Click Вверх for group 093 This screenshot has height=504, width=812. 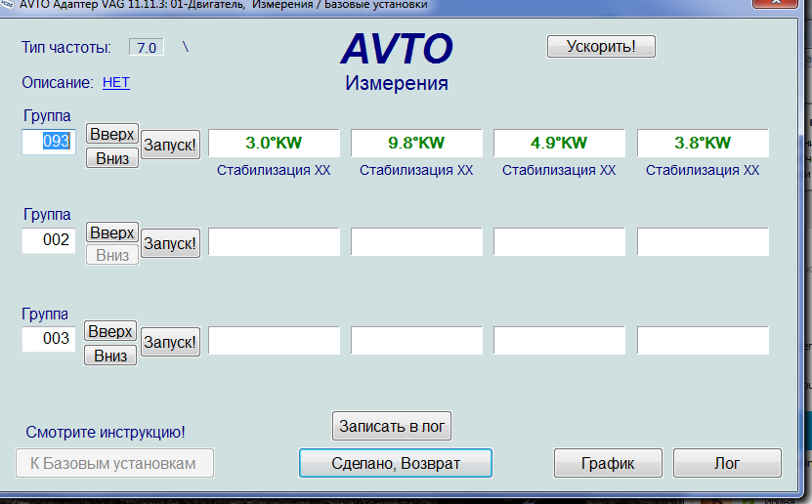112,134
